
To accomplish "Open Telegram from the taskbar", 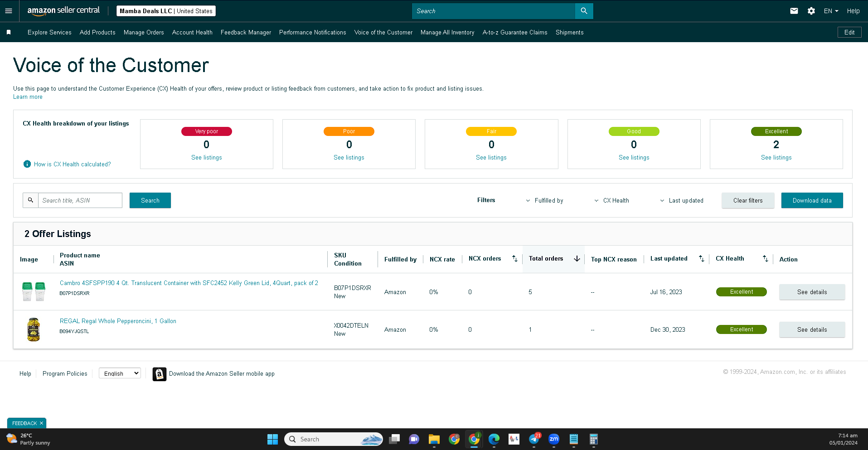I will click(x=534, y=439).
